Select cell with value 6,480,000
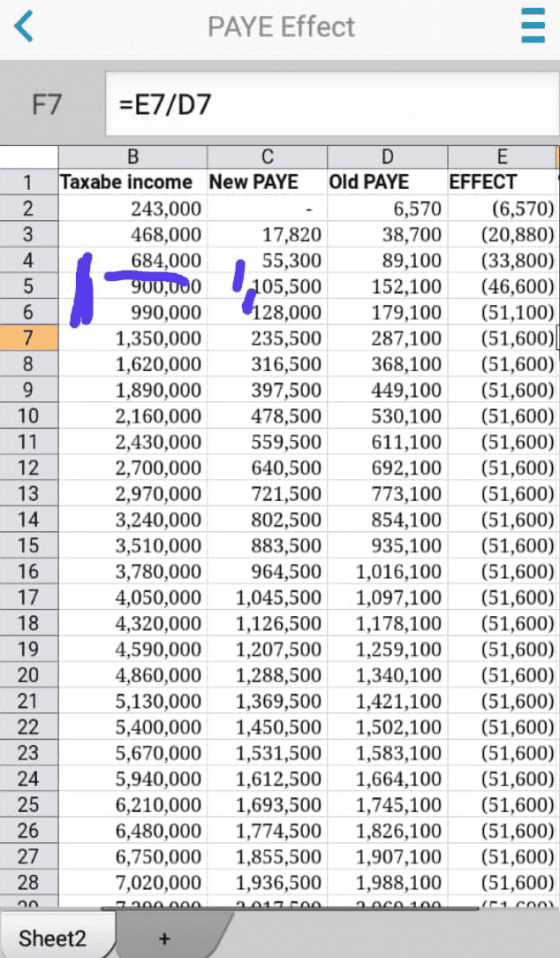The image size is (560, 958). [x=132, y=831]
